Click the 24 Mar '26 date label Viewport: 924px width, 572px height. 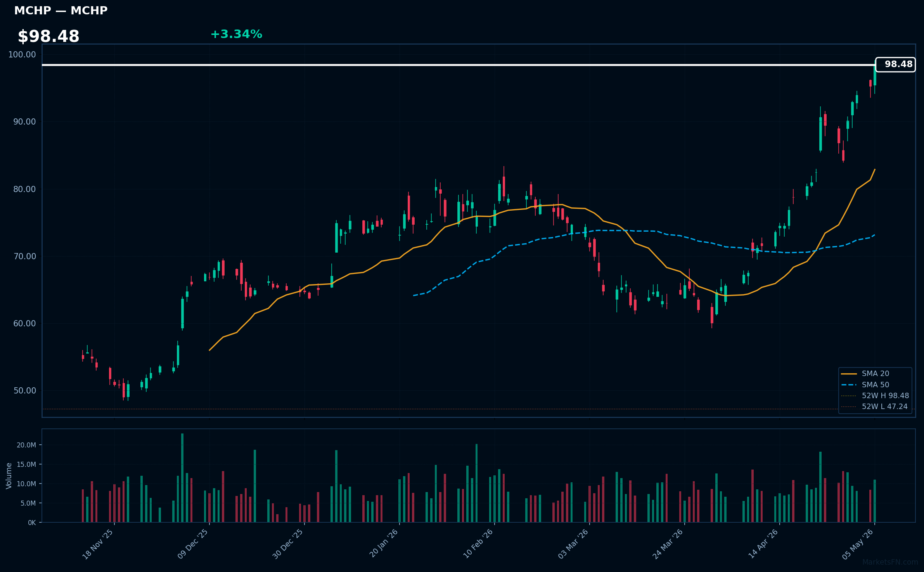(668, 544)
